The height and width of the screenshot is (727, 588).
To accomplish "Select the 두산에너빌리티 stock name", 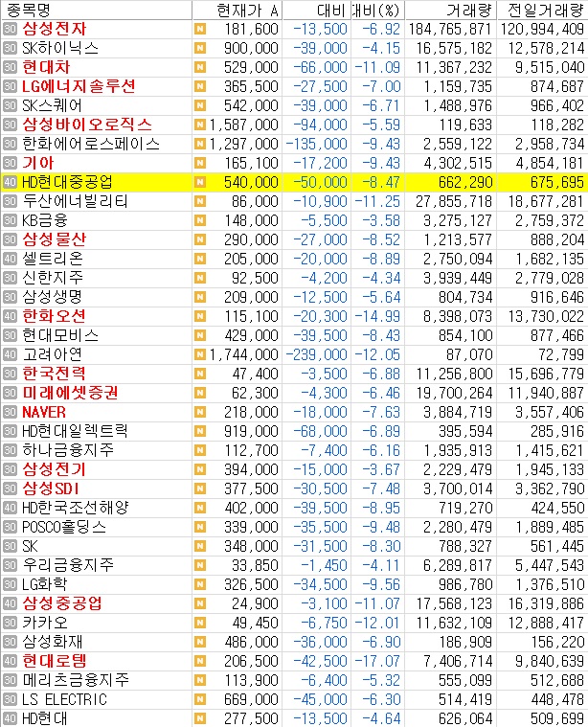I will (75, 202).
